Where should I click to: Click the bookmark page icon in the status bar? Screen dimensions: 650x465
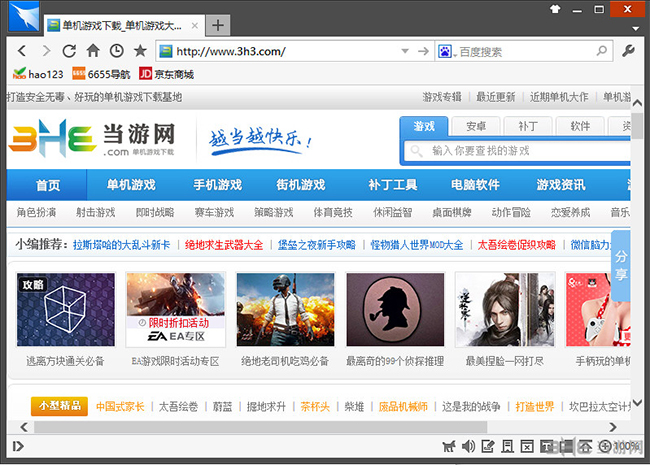(x=507, y=446)
